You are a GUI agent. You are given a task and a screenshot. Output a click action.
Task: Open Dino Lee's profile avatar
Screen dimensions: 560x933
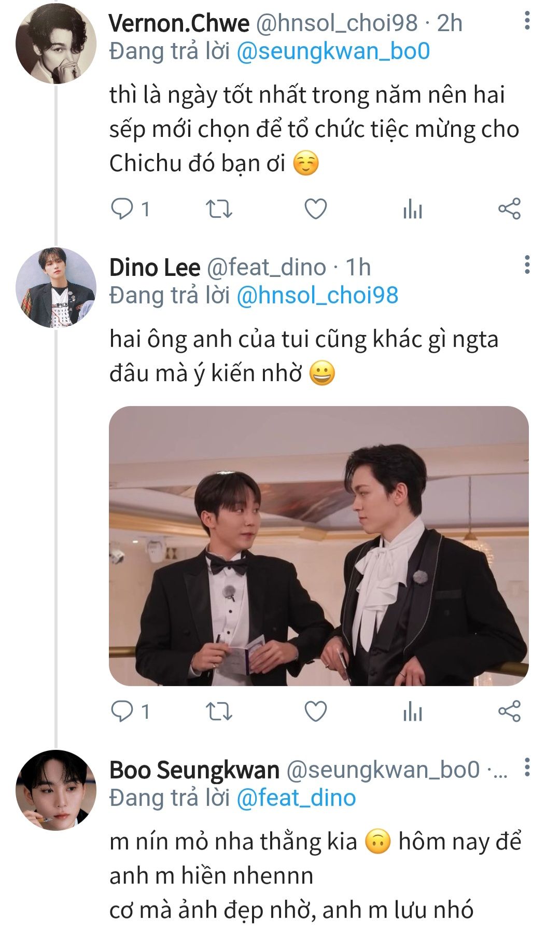coord(56,287)
